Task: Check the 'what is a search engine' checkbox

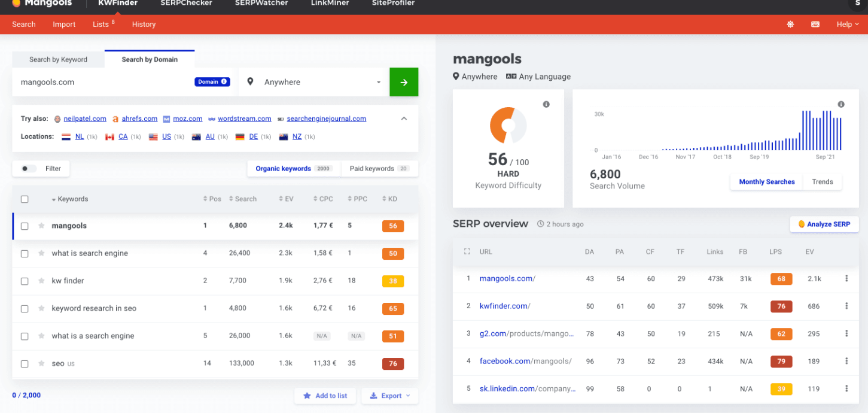Action: [x=25, y=336]
